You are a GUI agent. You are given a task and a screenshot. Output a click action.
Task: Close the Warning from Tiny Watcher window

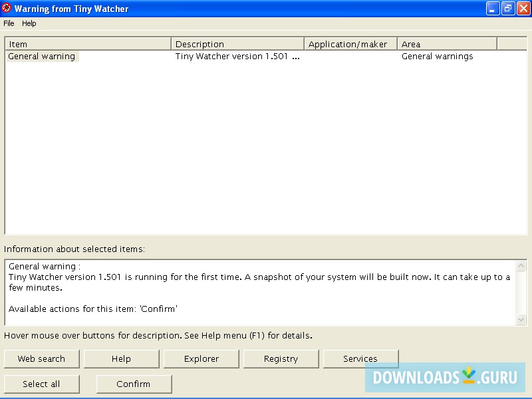tap(523, 9)
